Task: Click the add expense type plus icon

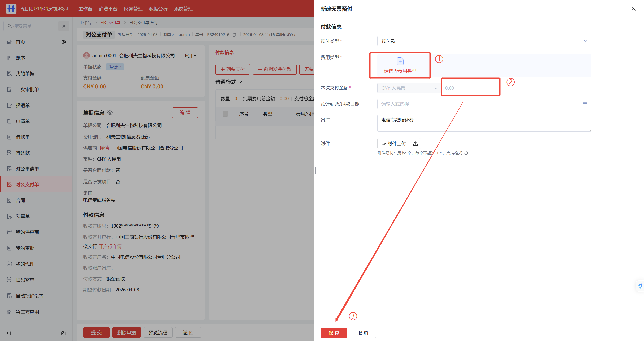Action: point(400,61)
